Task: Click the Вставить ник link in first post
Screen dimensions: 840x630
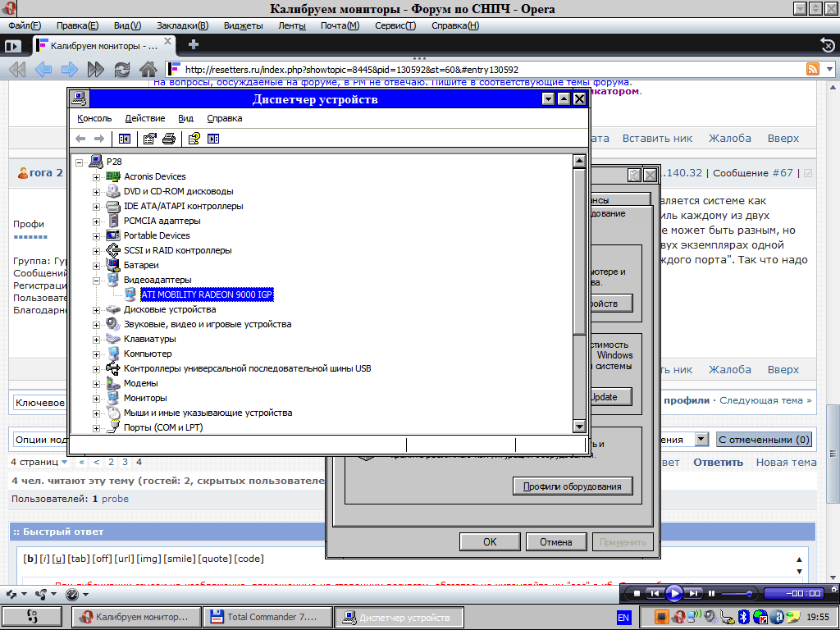Action: click(657, 138)
